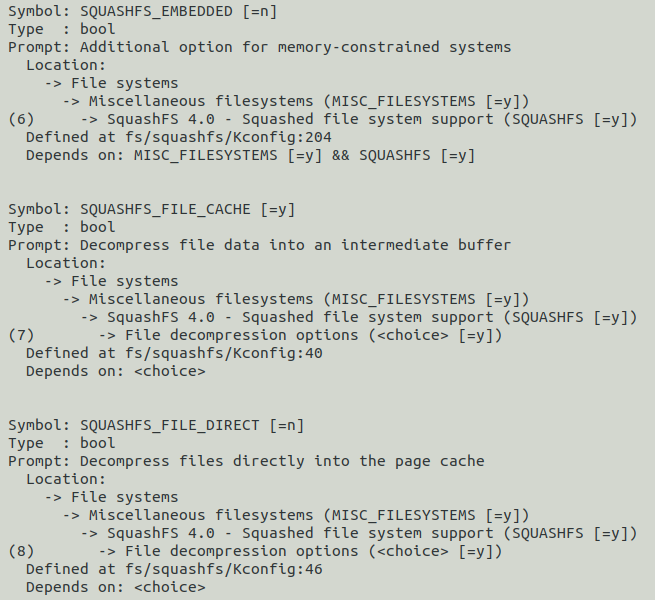Click the Type bool line under SQUASHFS_EMBEDDED

click(62, 29)
